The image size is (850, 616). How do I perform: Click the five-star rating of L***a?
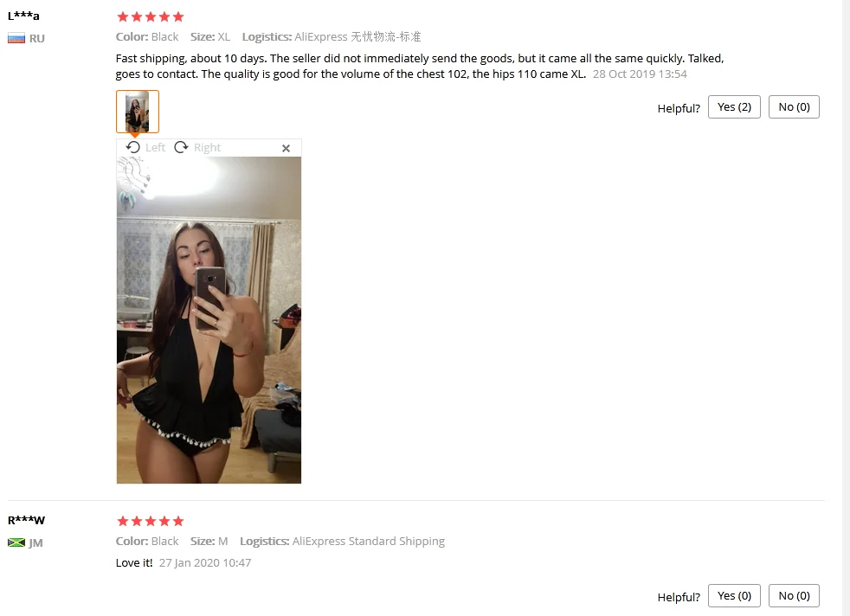[151, 16]
